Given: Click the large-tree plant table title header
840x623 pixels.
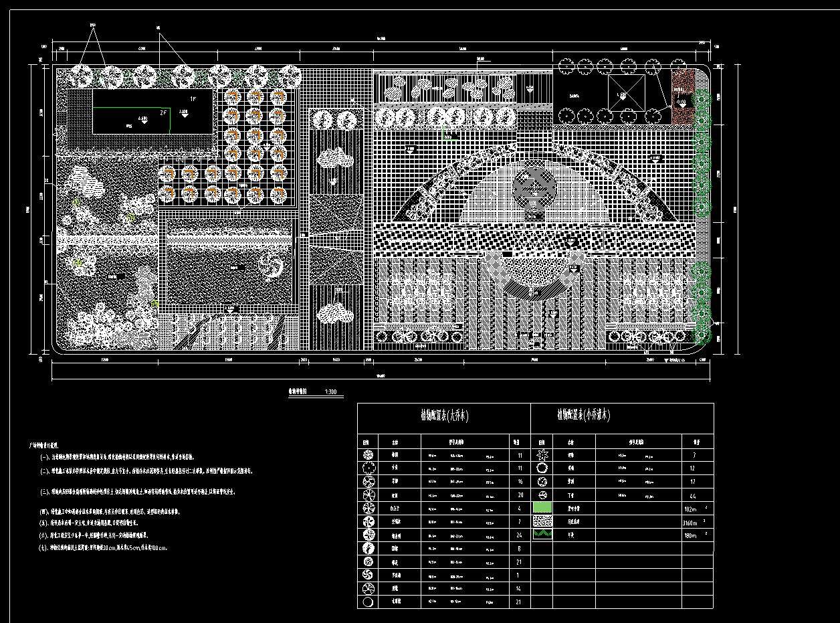Looking at the screenshot, I should pyautogui.click(x=444, y=416).
